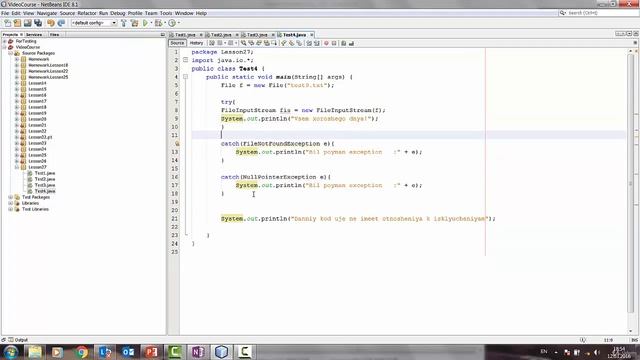Open Test1.java in project tree
This screenshot has height=360, width=640.
tap(44, 173)
